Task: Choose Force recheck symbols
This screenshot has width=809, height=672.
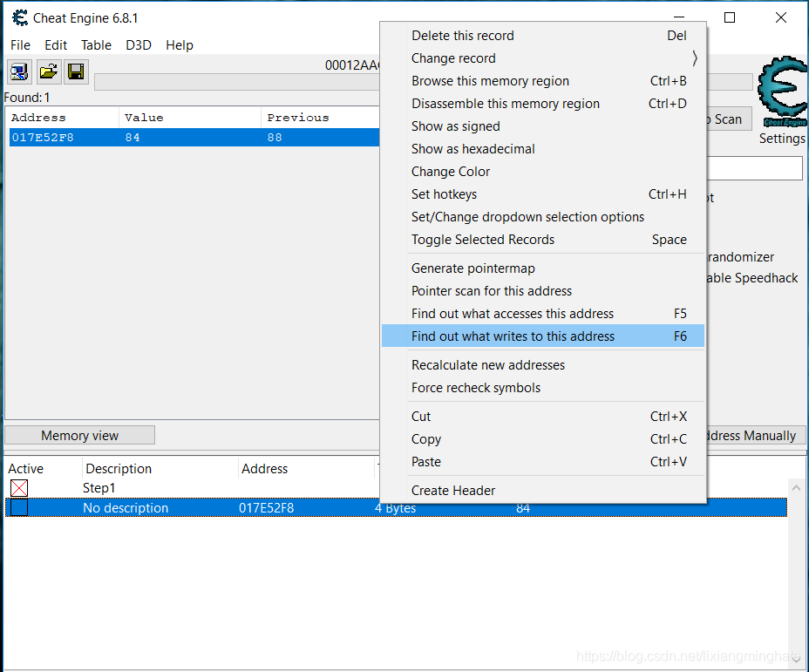Action: point(543,388)
